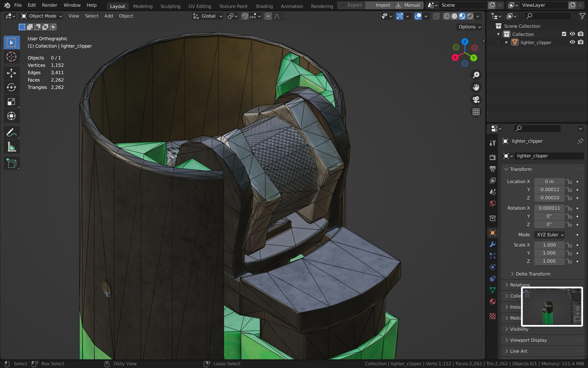Pin the lighter_clipper properties panel
Viewport: 588px width, 368px height.
click(580, 141)
